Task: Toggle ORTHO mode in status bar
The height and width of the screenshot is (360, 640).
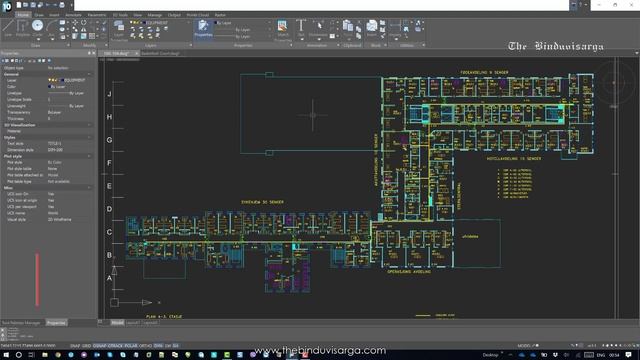Action: click(x=146, y=346)
